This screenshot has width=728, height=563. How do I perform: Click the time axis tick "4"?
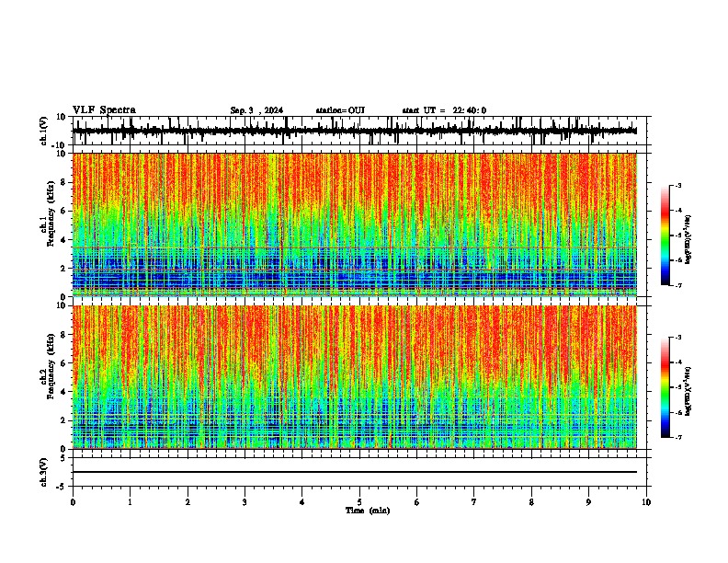[302, 502]
